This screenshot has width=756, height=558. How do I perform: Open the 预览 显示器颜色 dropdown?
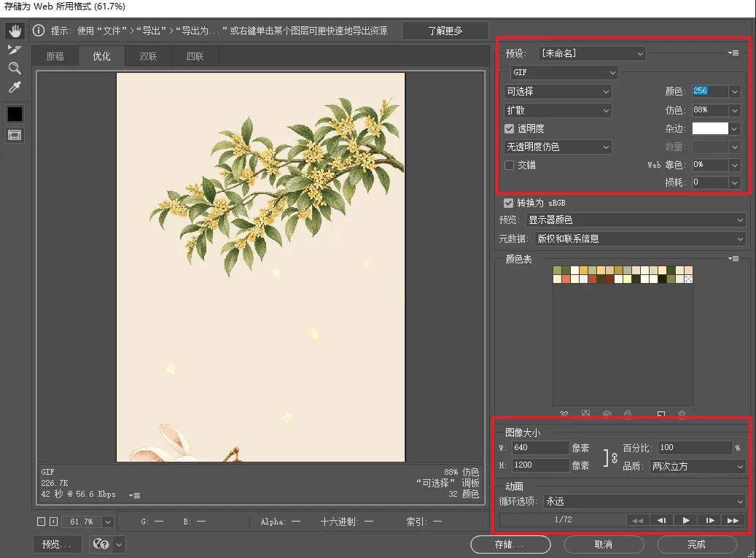(636, 220)
